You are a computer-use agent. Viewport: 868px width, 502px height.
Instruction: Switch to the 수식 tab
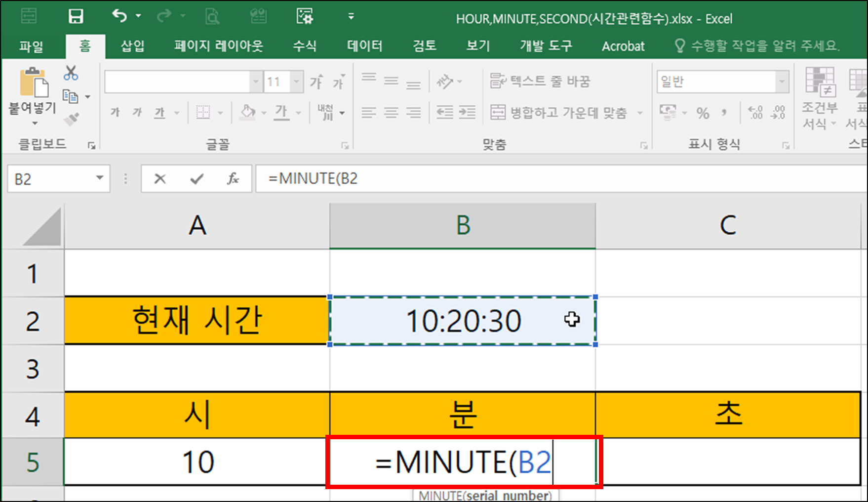(305, 46)
